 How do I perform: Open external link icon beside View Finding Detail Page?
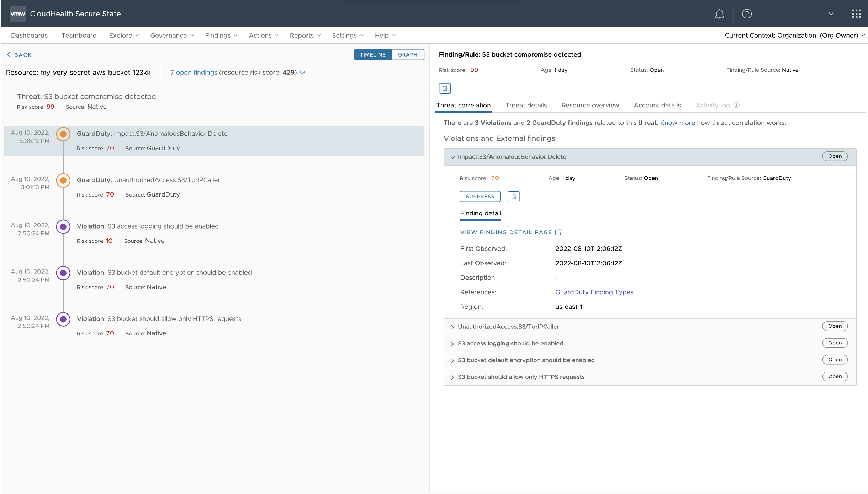(559, 232)
